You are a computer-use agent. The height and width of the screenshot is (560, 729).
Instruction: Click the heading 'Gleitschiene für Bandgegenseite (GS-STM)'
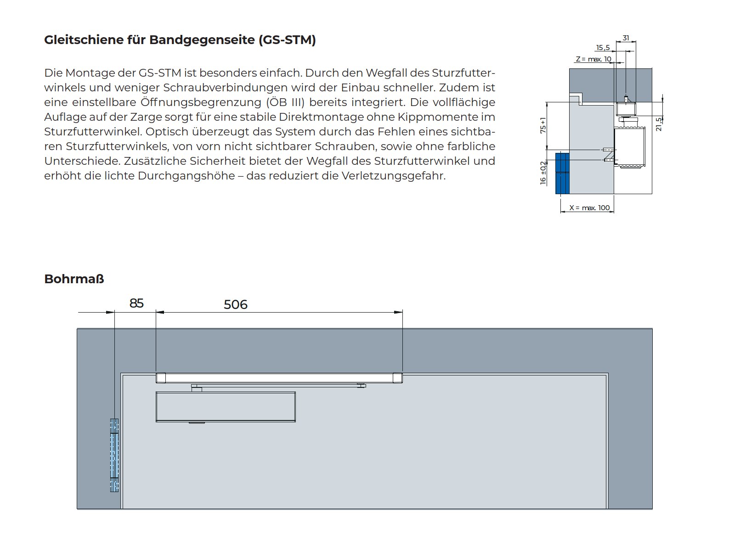point(180,40)
